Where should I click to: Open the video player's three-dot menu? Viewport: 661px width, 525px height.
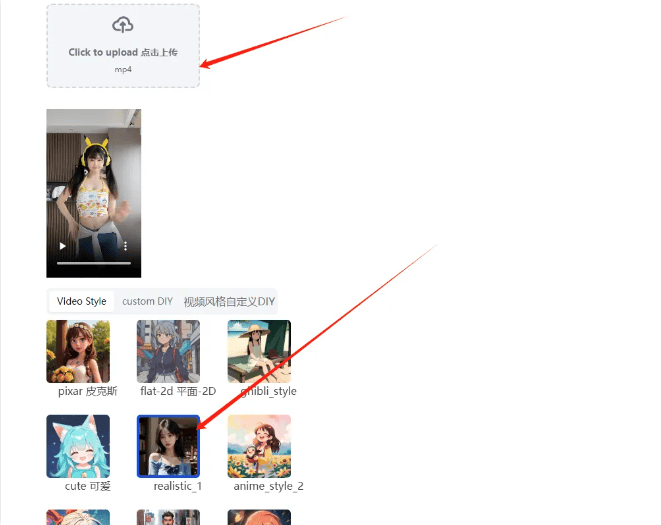click(125, 246)
